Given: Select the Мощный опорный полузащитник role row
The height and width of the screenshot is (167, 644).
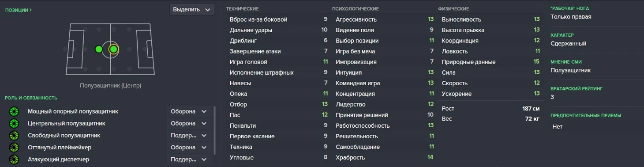Looking at the screenshot, I should (x=108, y=111).
